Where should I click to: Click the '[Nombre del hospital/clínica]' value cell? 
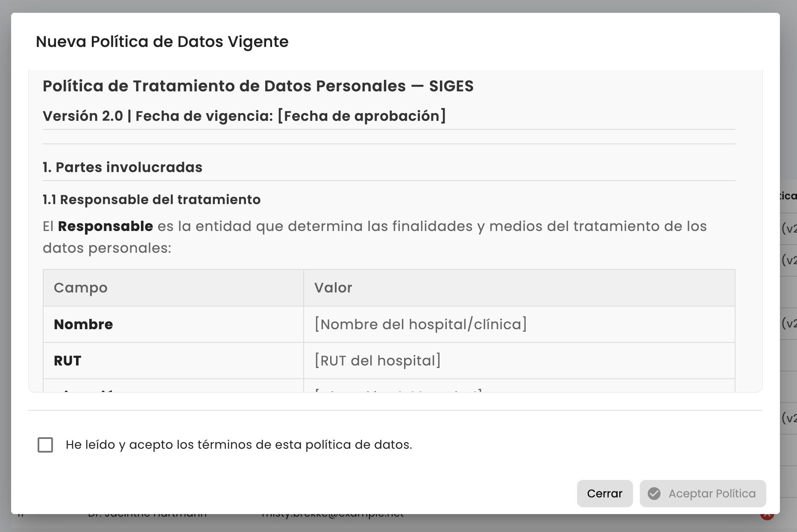(519, 324)
